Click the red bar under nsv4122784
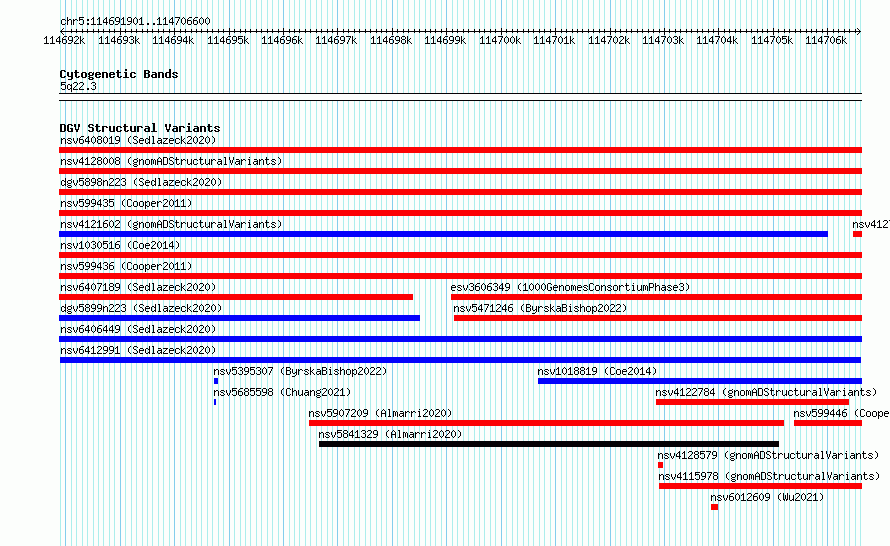The image size is (890, 546). point(753,402)
